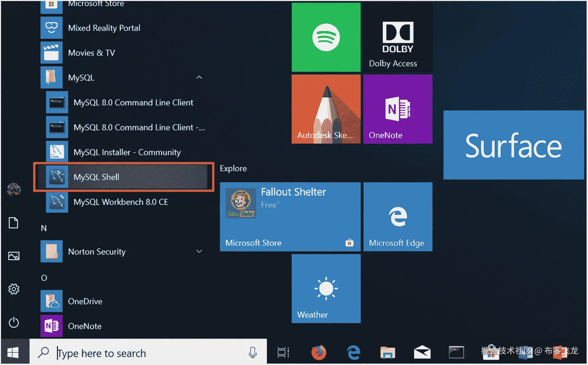Launch Edge from the taskbar
Image resolution: width=588 pixels, height=365 pixels.
coord(353,352)
